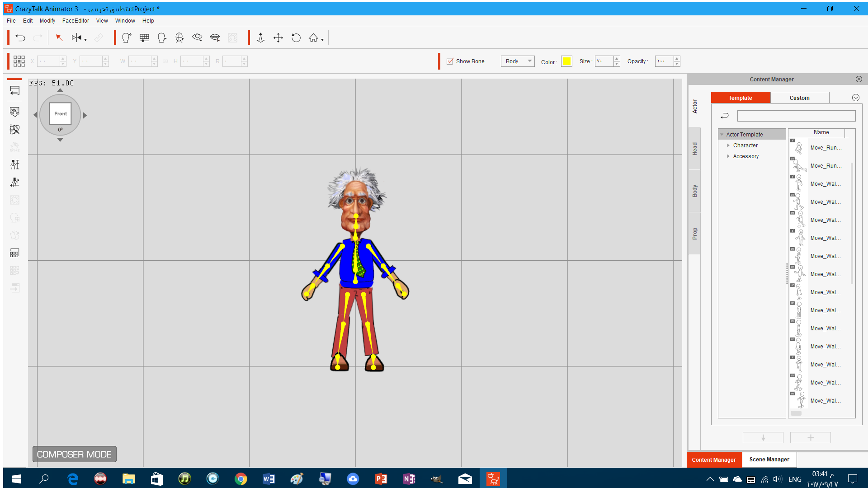Viewport: 868px width, 488px height.
Task: Open the grid sprite editor icon
Action: (x=144, y=38)
